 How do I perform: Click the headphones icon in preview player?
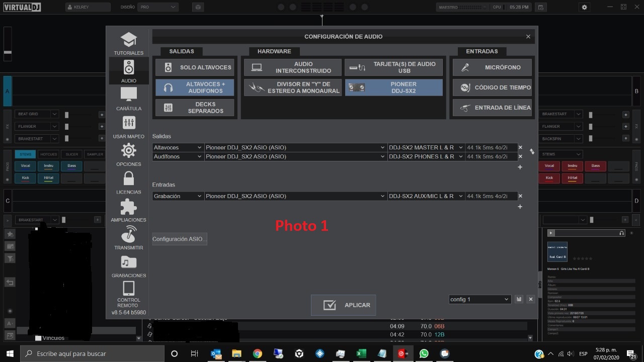(622, 233)
